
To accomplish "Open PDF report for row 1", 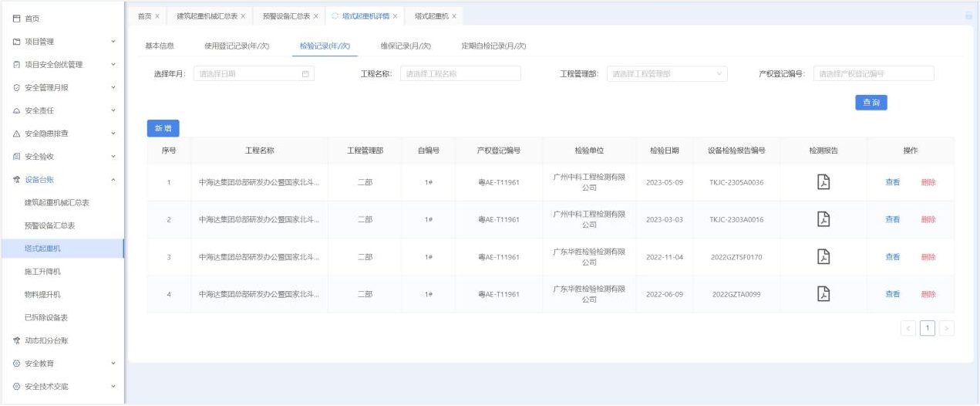I will (823, 182).
